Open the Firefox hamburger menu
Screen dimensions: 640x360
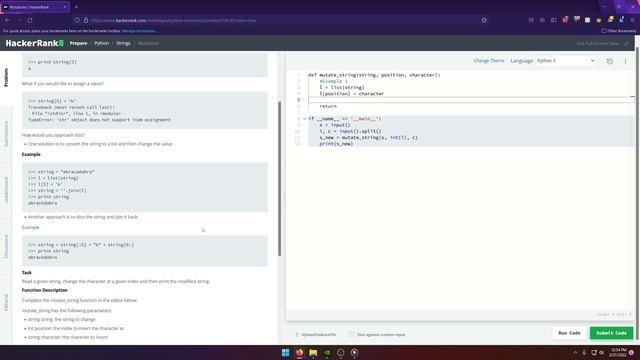(x=633, y=20)
